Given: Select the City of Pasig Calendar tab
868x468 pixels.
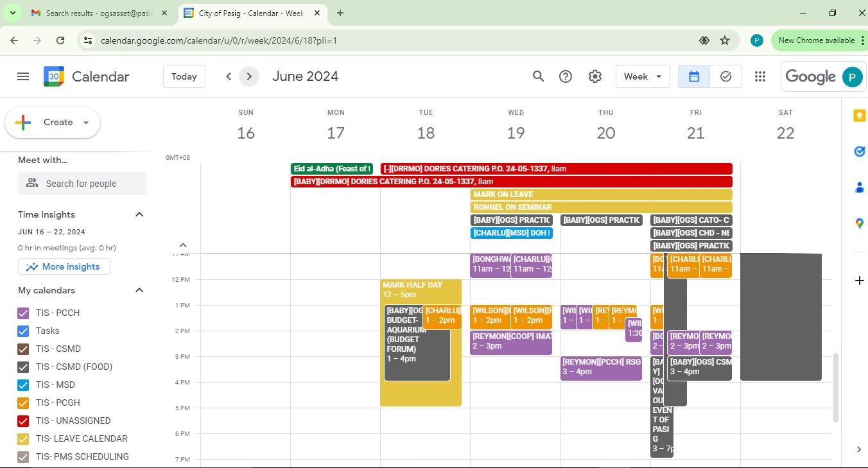Looking at the screenshot, I should 251,13.
